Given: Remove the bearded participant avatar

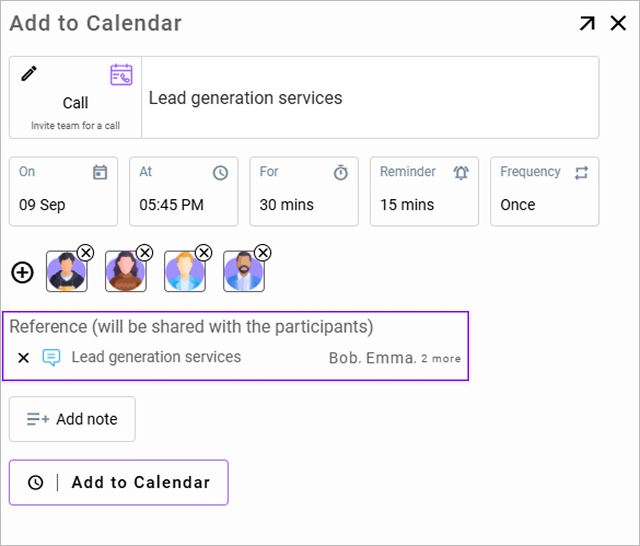Looking at the screenshot, I should (263, 253).
